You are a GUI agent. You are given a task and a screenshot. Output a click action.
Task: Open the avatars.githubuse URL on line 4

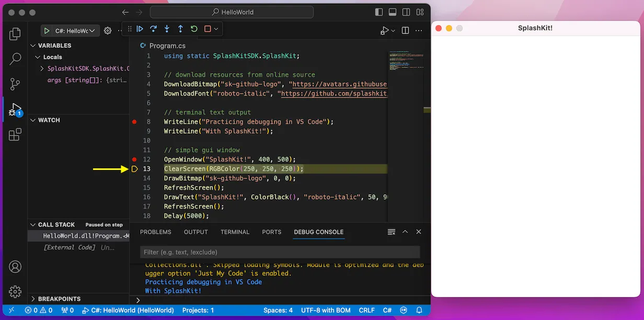point(339,84)
